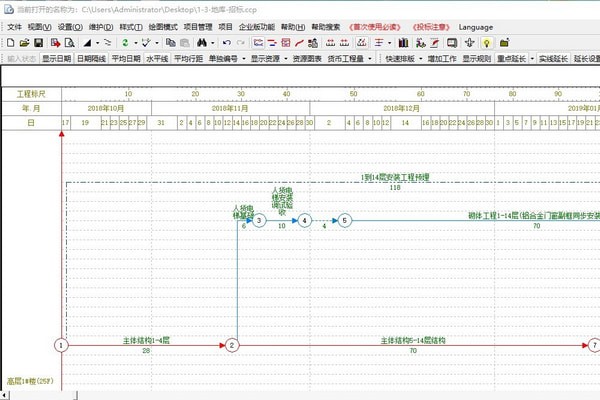Click the New file icon

click(10, 43)
